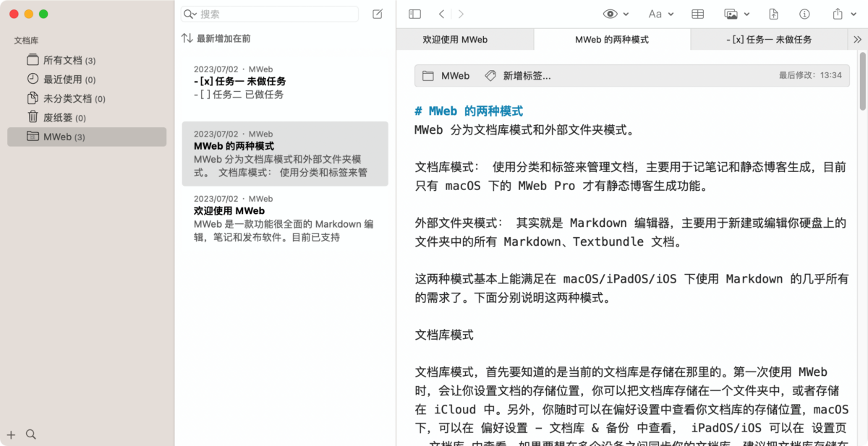
Task: Click the MWeb folder label in document header
Action: click(x=455, y=75)
